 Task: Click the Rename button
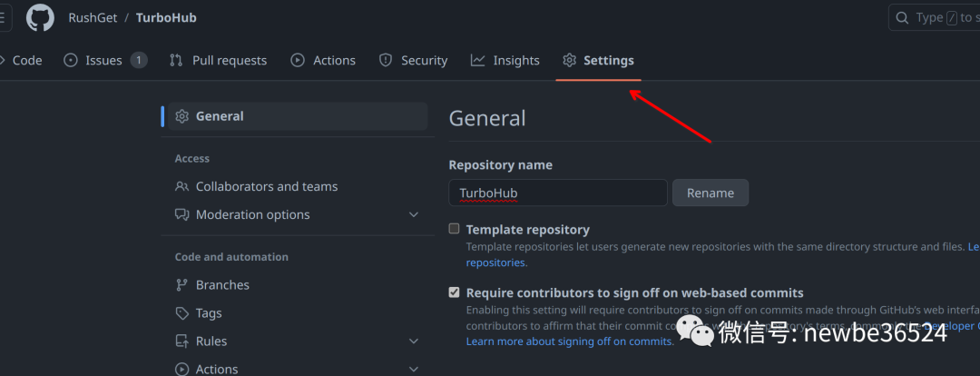[x=710, y=193]
